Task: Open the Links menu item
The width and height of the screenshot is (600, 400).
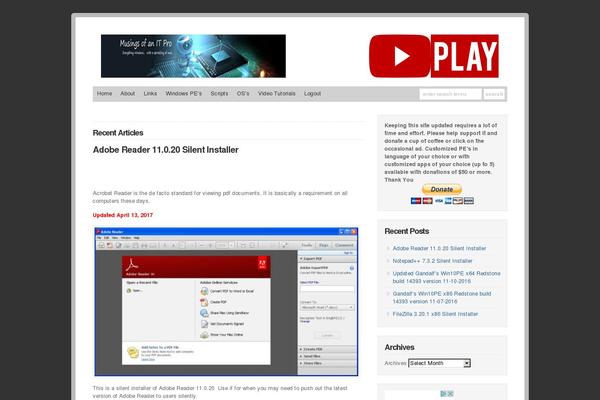Action: coord(150,93)
